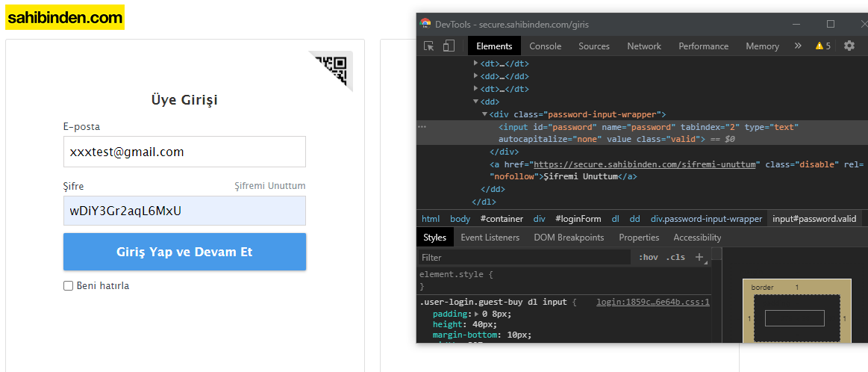Select the div.password-input-wrapper breadcrumb
The height and width of the screenshot is (372, 868).
[706, 219]
